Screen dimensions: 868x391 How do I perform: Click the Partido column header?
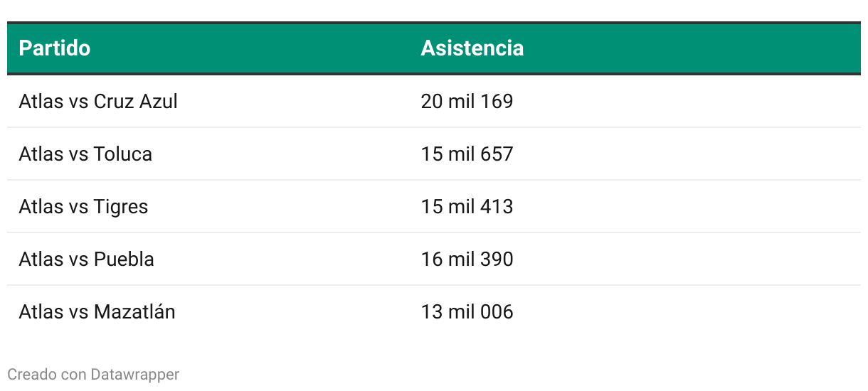(x=55, y=48)
